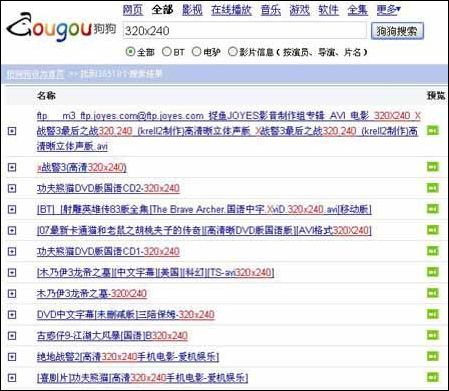
Task: Focus the search box containing 320x240
Action: pyautogui.click(x=245, y=31)
